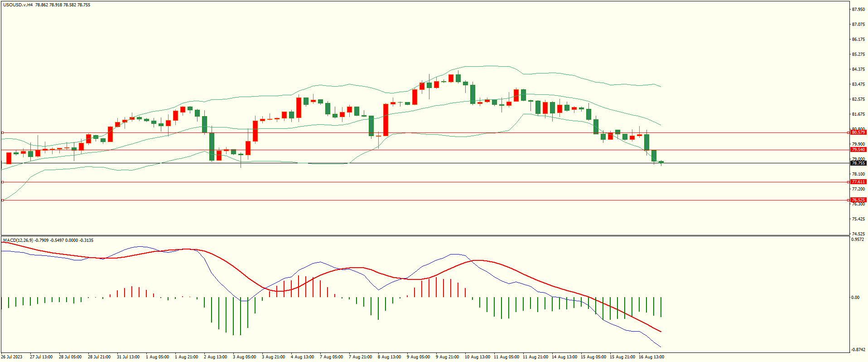Click the 16 Aug 13:00 time label
Viewport: 868px width, 362px height.
[651, 357]
